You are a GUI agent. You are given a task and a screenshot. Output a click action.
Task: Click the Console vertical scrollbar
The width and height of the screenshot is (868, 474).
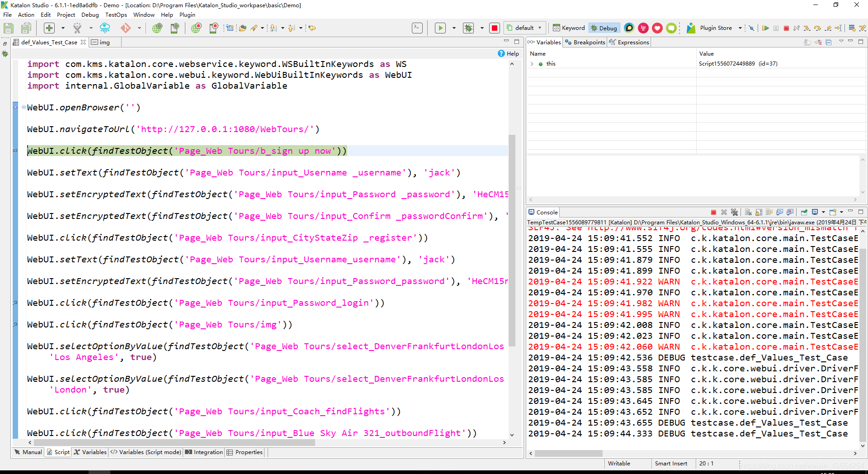click(862, 345)
